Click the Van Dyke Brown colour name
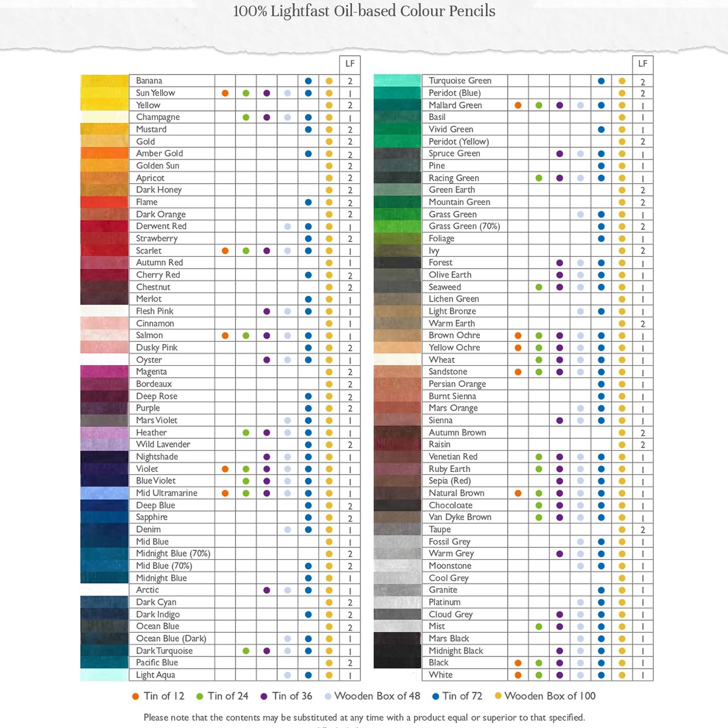728x728 pixels. (460, 517)
